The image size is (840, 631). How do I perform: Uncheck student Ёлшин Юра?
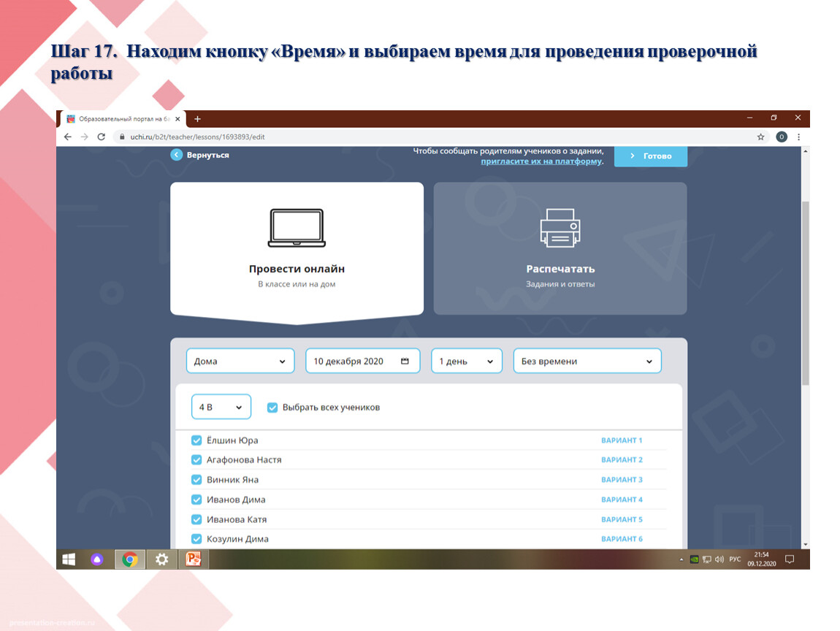coord(196,440)
